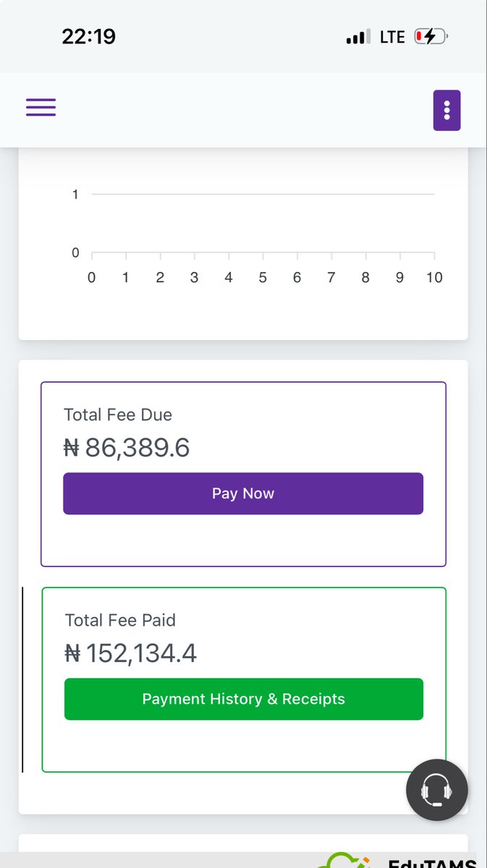Open the purple three-dot options menu
Screen dimensions: 487x868
point(446,110)
